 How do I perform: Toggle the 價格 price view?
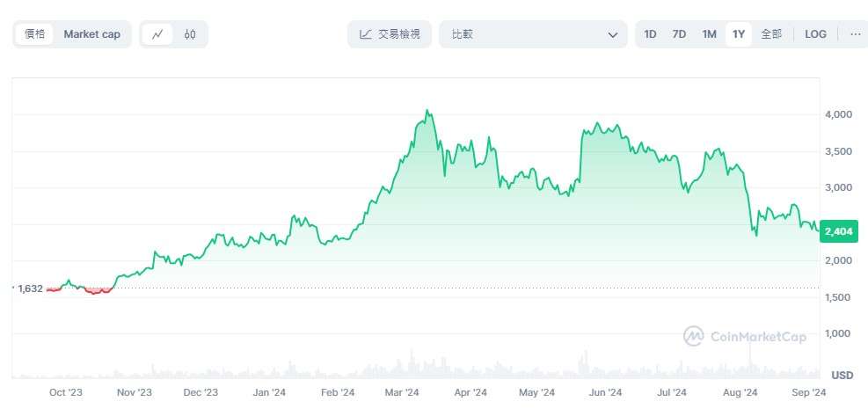tap(35, 34)
